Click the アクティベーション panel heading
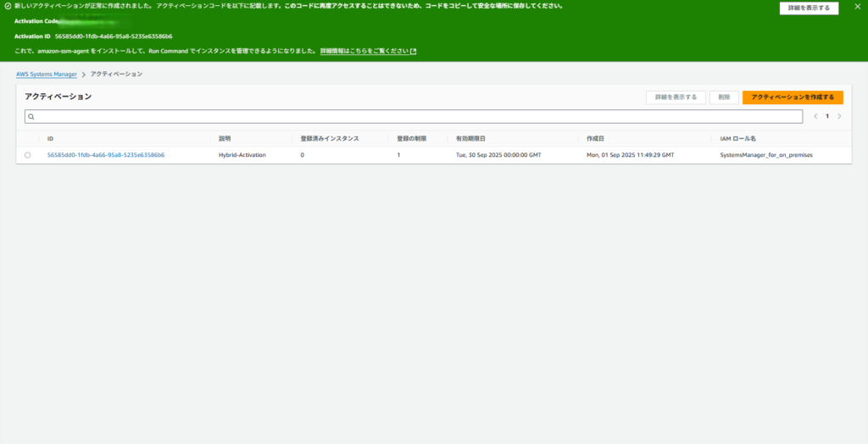This screenshot has width=868, height=444. 58,97
